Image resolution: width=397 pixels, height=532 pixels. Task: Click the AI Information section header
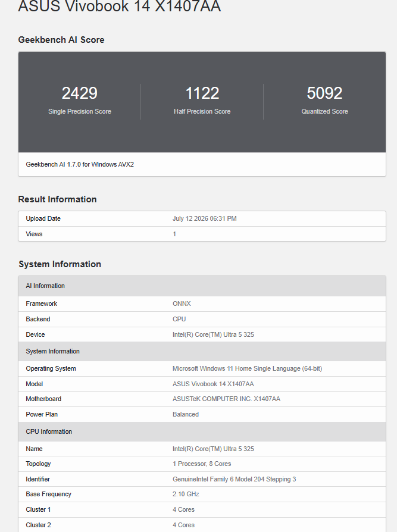coord(202,286)
